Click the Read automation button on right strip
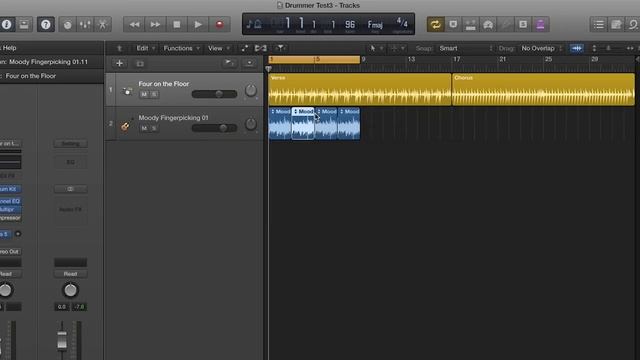Image resolution: width=640 pixels, height=360 pixels. (70, 274)
